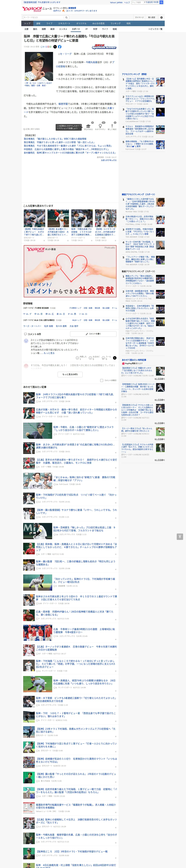Click the scroll-to-top arrow button
The image size is (186, 868).
pos(180,536)
